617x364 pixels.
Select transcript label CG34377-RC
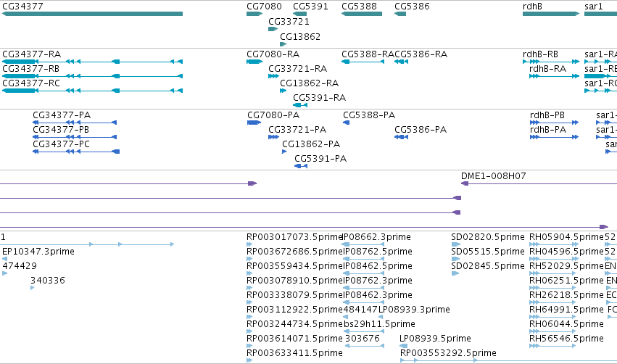[x=31, y=83]
